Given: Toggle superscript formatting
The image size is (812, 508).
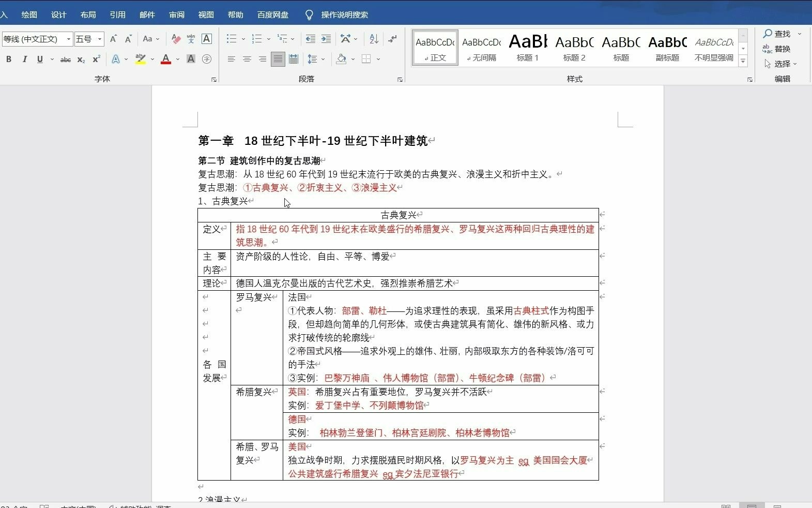Looking at the screenshot, I should point(96,59).
